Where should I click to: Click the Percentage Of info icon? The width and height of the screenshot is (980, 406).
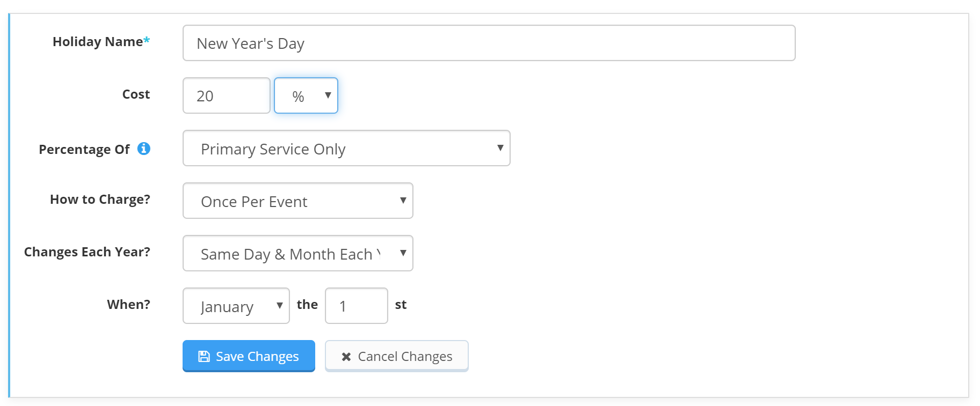click(x=143, y=149)
